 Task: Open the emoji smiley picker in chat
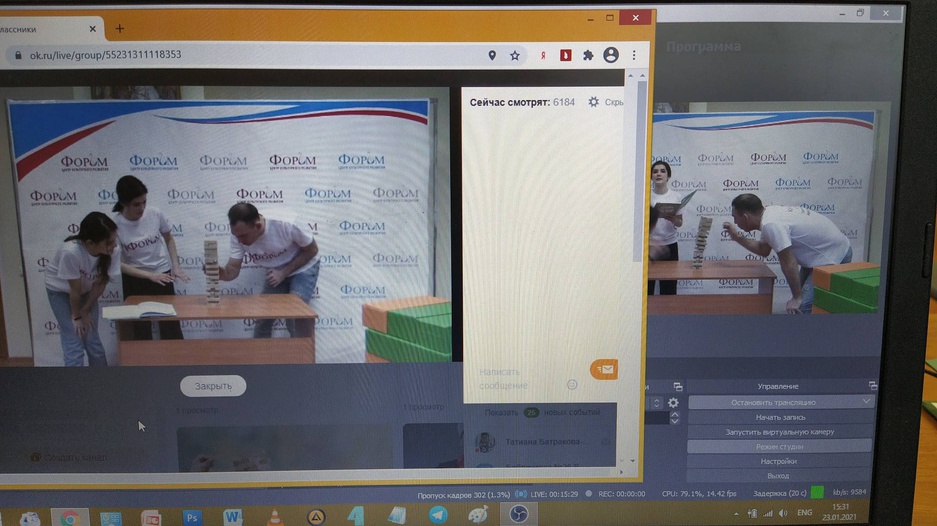point(572,384)
